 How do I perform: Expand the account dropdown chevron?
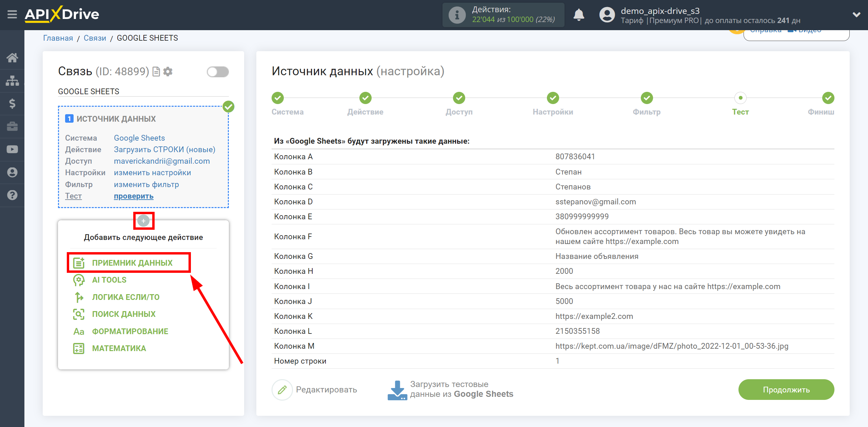[x=856, y=15]
